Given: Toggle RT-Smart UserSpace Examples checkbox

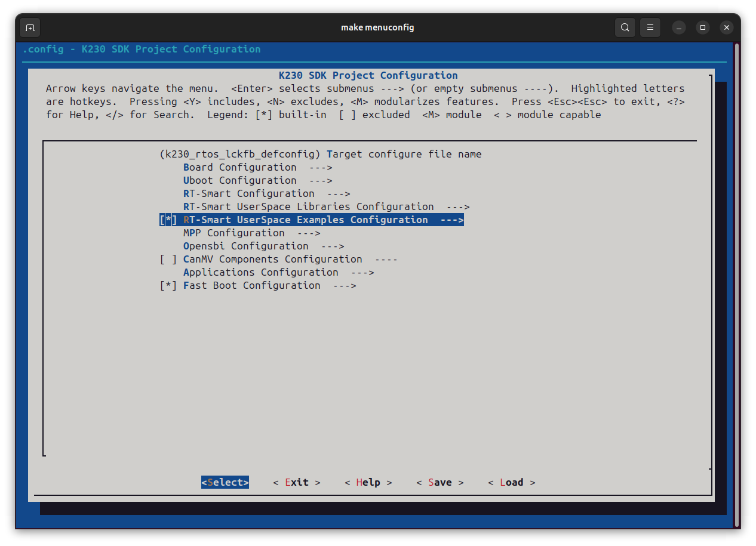Looking at the screenshot, I should (168, 220).
